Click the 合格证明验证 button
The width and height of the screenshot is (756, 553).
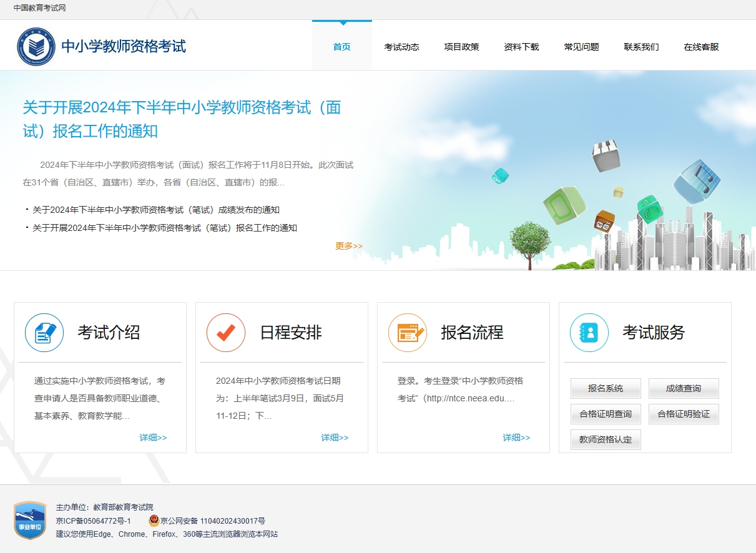684,414
